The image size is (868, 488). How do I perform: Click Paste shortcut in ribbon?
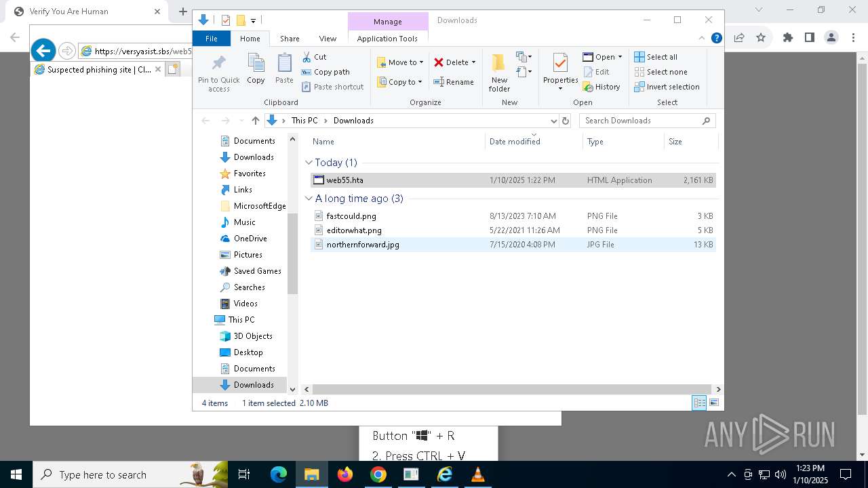point(332,87)
